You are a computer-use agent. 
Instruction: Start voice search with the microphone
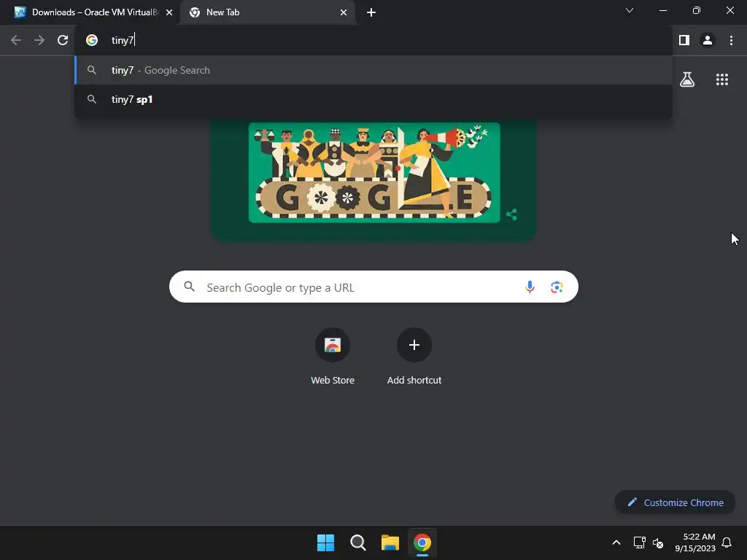530,287
